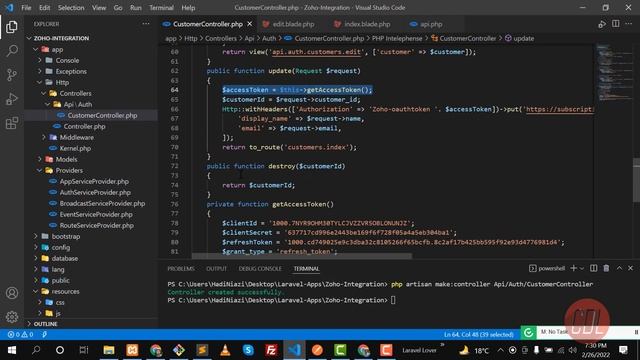Viewport: 640px width, 360px height.
Task: Open Source Control view
Action: click(x=12, y=75)
